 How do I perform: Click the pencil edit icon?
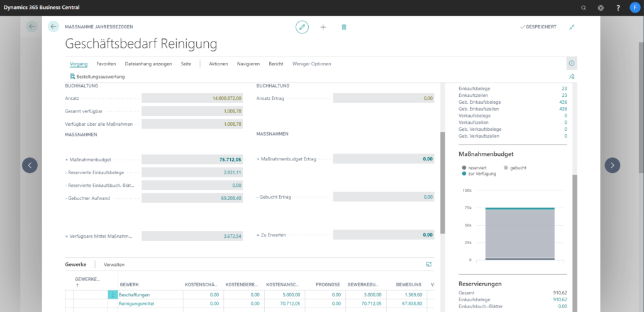pos(302,27)
